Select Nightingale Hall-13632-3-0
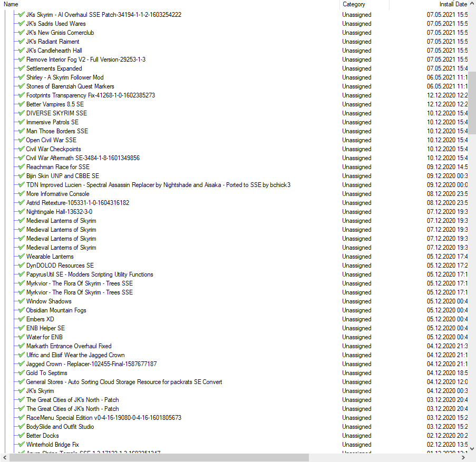476x462 pixels. tap(59, 211)
